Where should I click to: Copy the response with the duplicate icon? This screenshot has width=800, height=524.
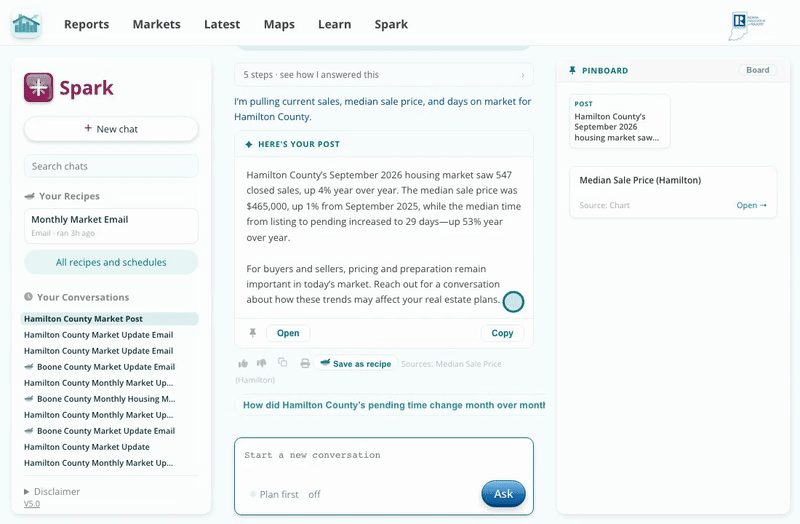pos(282,363)
